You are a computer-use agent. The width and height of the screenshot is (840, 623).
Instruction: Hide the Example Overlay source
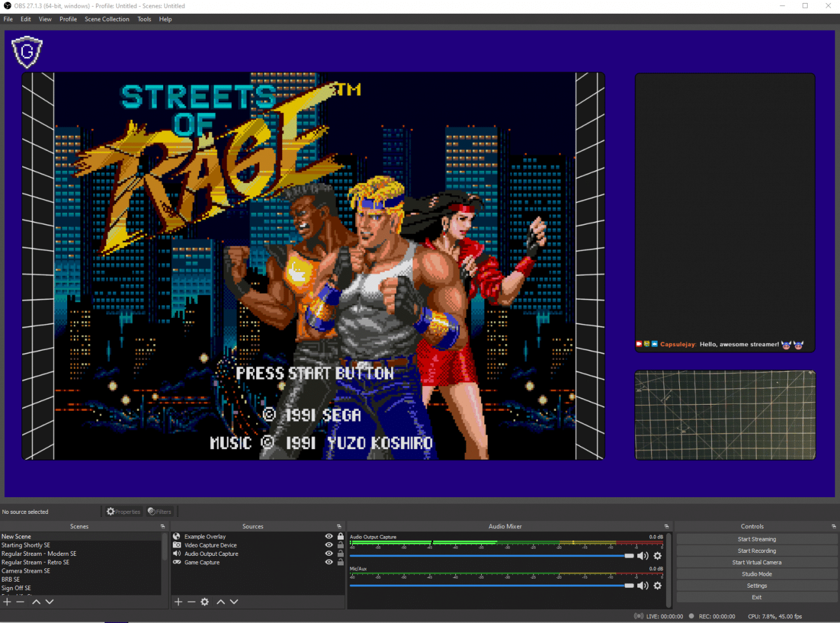tap(329, 537)
